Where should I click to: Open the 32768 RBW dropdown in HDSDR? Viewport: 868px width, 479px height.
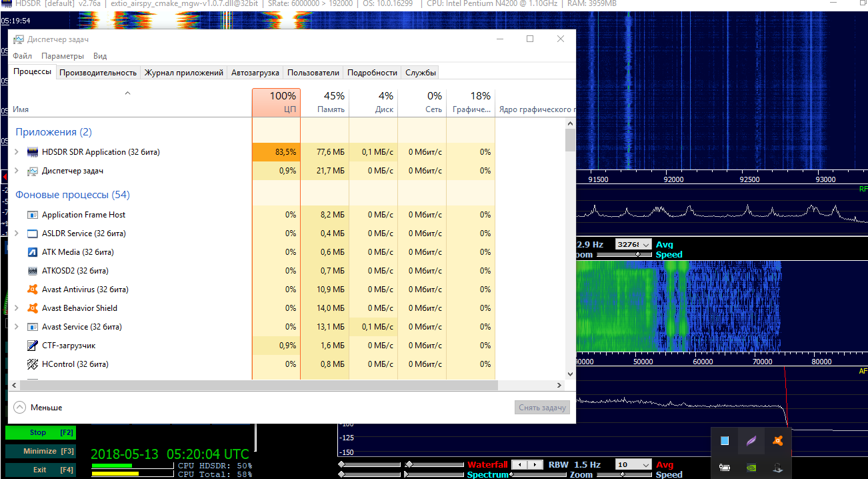(633, 245)
